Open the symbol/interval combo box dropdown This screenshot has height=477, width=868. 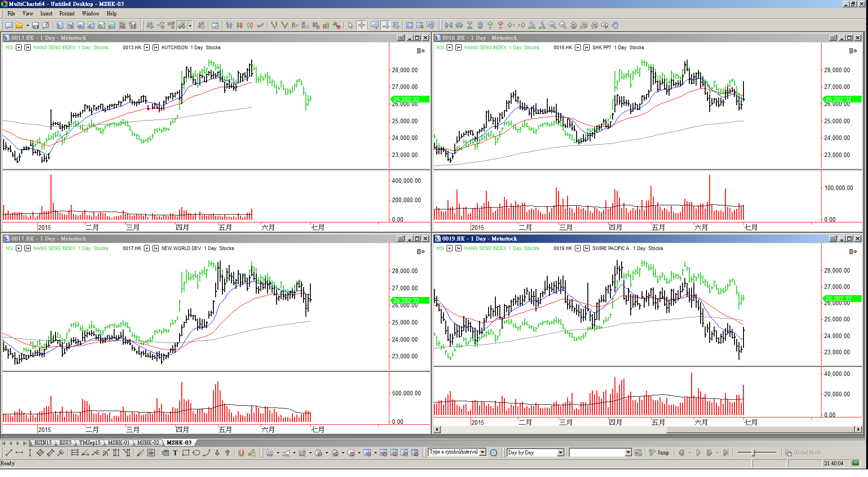coord(482,452)
